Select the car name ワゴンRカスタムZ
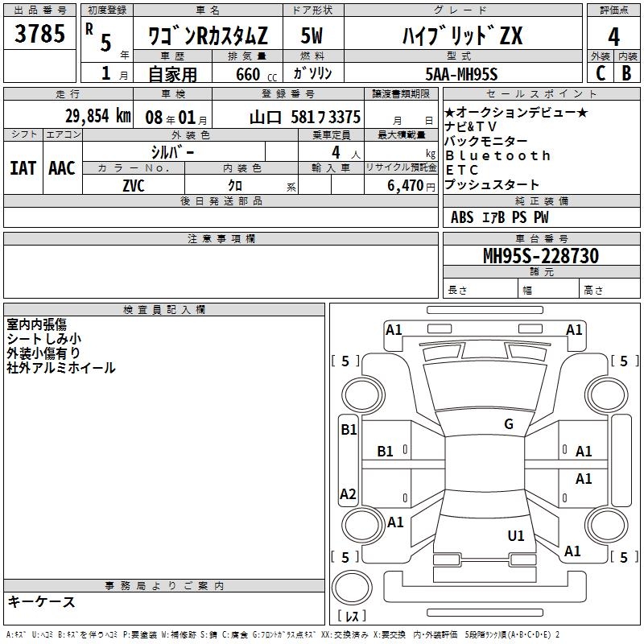Image resolution: width=644 pixels, height=644 pixels. click(x=208, y=35)
